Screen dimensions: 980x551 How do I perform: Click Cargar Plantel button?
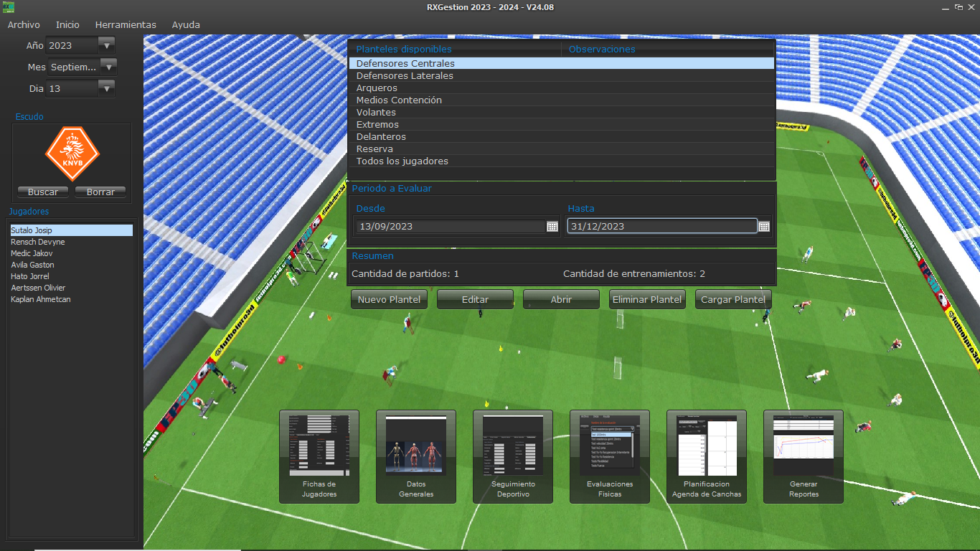pos(733,299)
